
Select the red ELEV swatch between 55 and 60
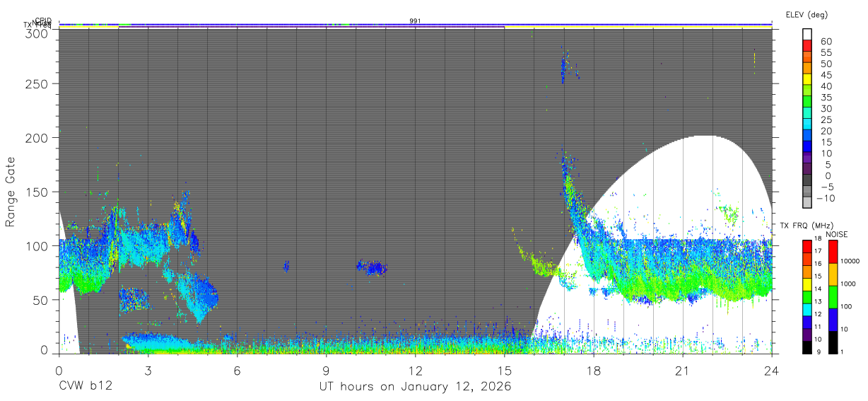point(807,45)
